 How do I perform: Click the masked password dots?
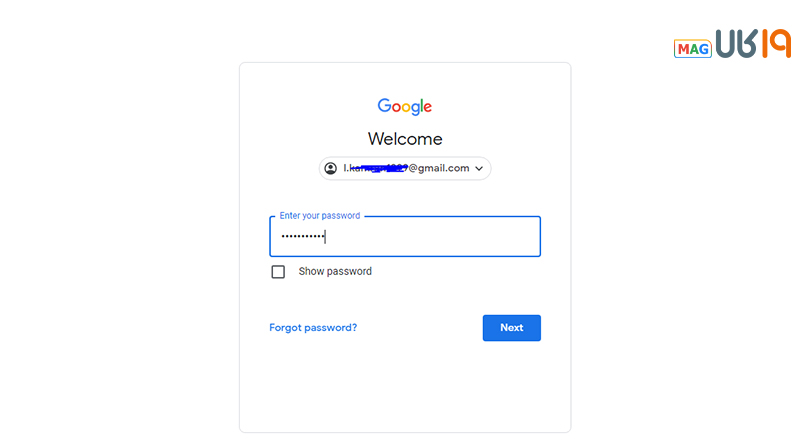click(x=301, y=237)
